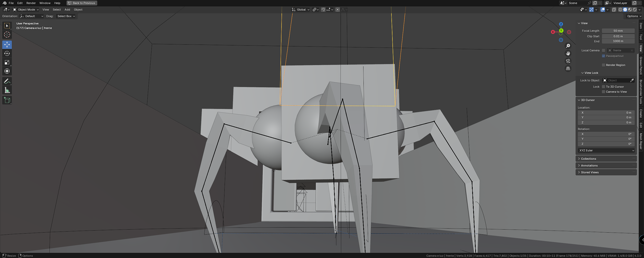The height and width of the screenshot is (258, 644).
Task: Click the Focal Length 50 mm field
Action: tap(618, 31)
